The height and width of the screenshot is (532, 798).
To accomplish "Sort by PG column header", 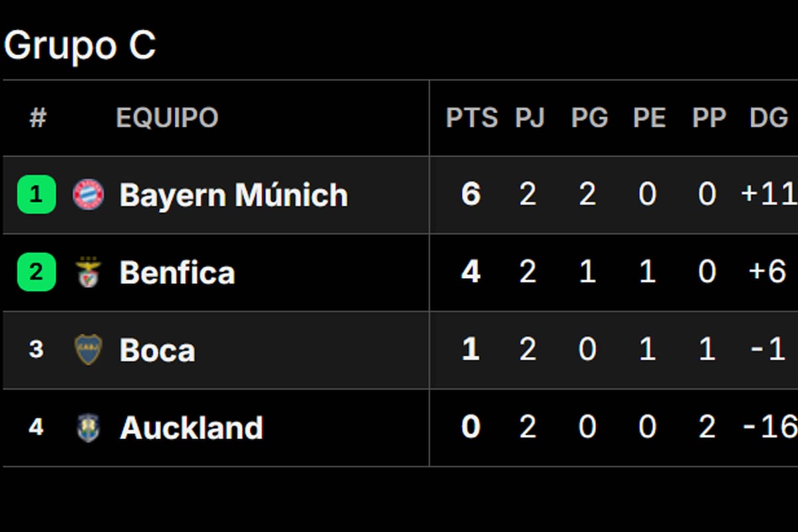I will 589,118.
